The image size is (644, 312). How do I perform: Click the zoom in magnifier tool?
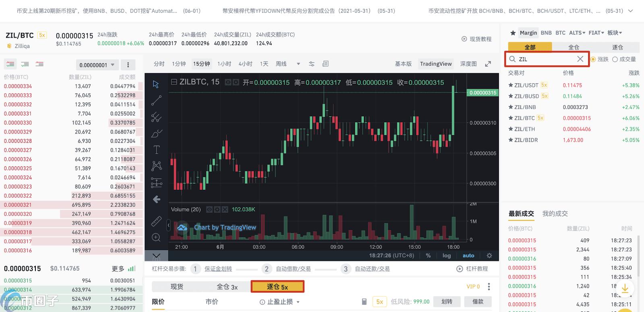pos(156,238)
